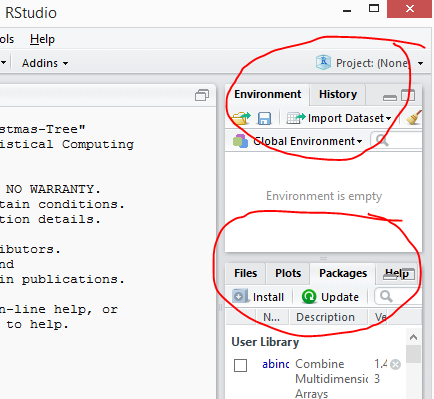Viewport: 434px width, 399px height.
Task: Minimize the Environment pane
Action: click(390, 97)
